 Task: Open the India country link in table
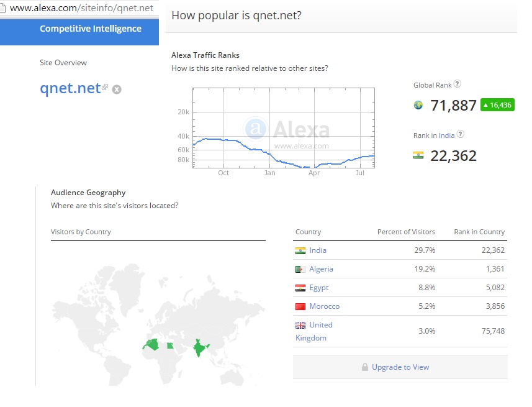pyautogui.click(x=318, y=250)
